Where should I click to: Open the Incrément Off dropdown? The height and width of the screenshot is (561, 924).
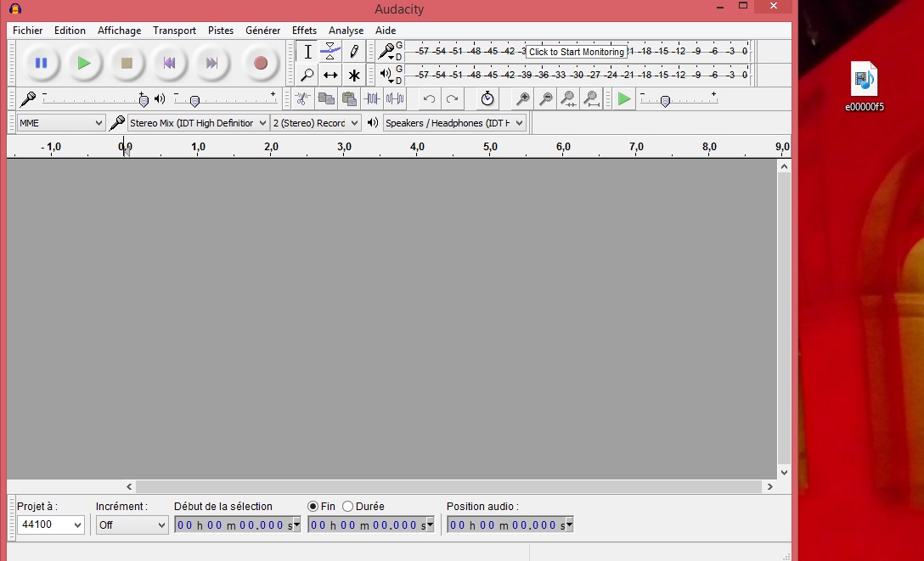pos(132,525)
